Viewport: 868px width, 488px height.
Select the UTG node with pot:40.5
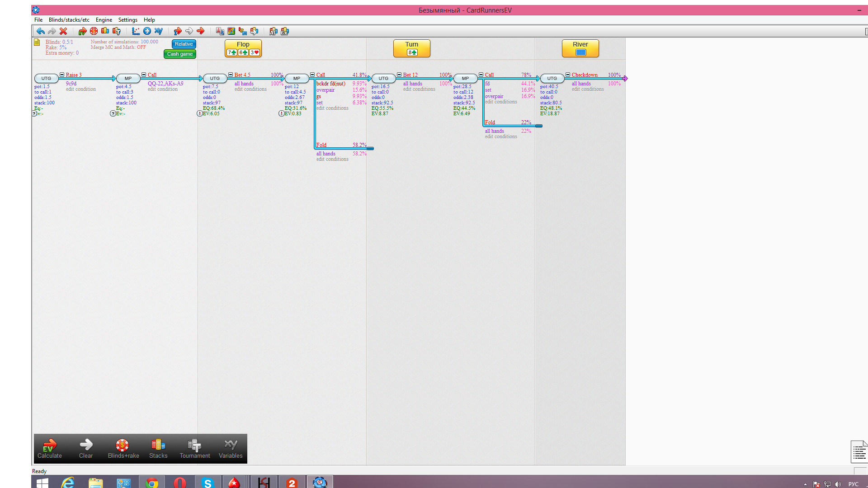552,79
